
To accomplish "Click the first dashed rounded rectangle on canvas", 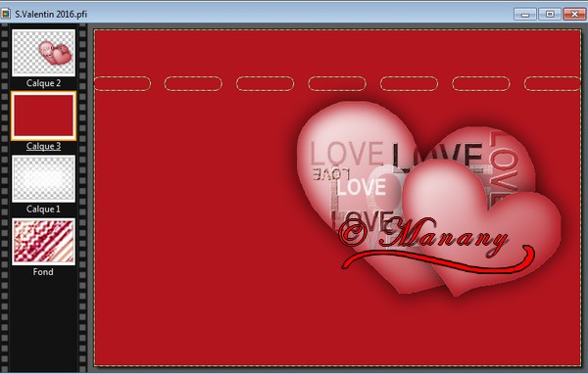I will coord(122,83).
